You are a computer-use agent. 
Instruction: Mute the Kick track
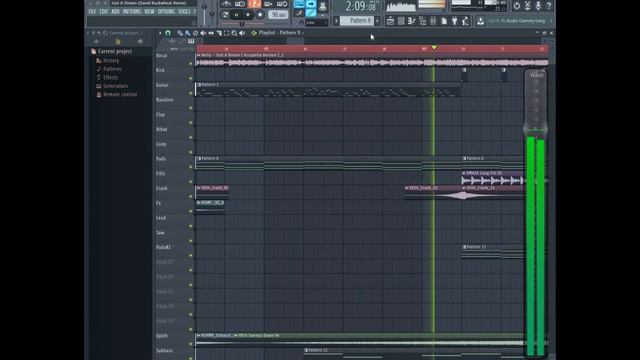[191, 78]
